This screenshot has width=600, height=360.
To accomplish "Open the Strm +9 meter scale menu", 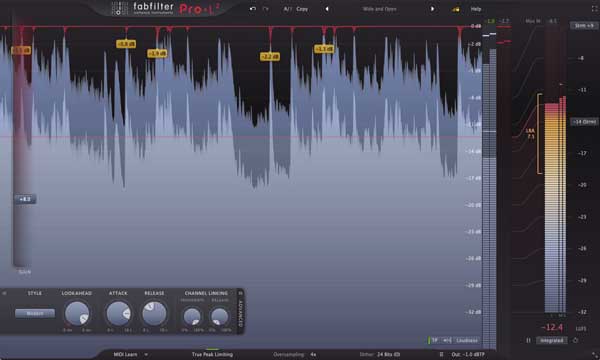I will tap(584, 26).
